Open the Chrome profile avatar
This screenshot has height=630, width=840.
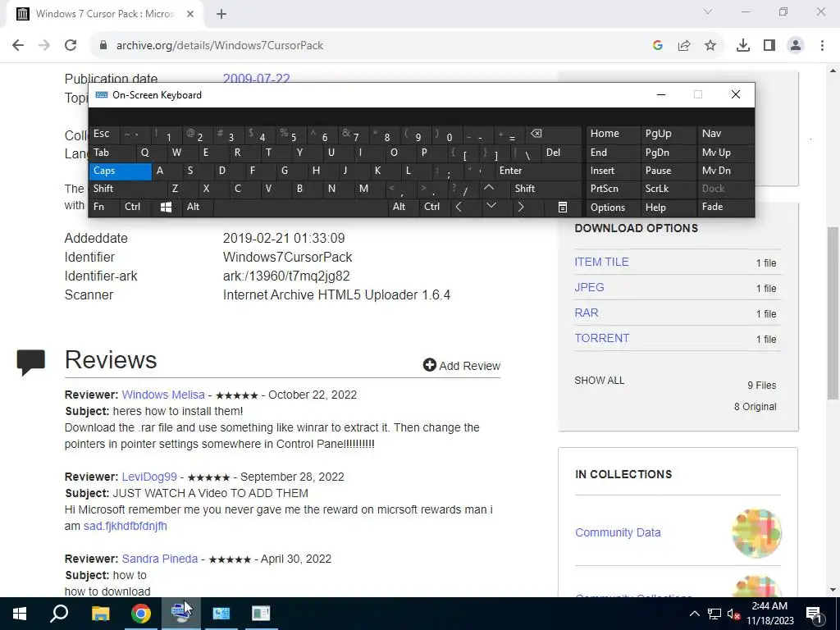pos(796,46)
